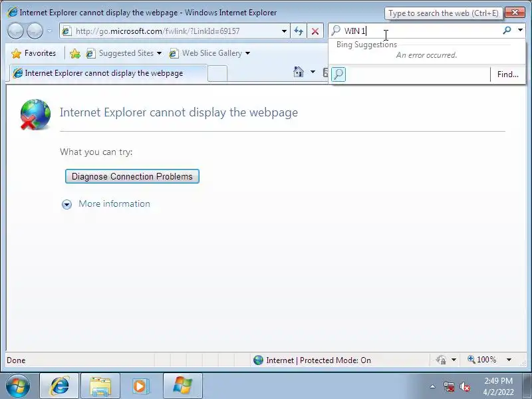Close the Internet Explorer window
532x399 pixels.
pos(515,13)
